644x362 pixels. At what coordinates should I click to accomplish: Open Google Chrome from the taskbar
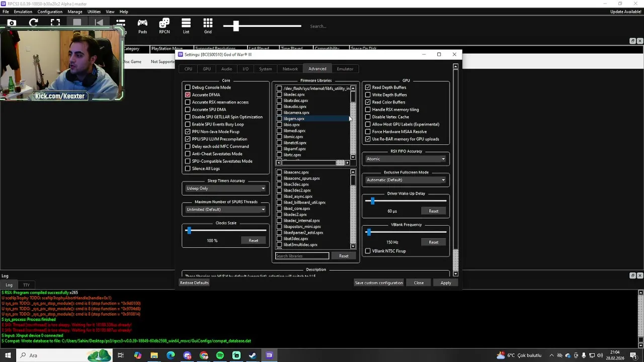tap(204, 355)
